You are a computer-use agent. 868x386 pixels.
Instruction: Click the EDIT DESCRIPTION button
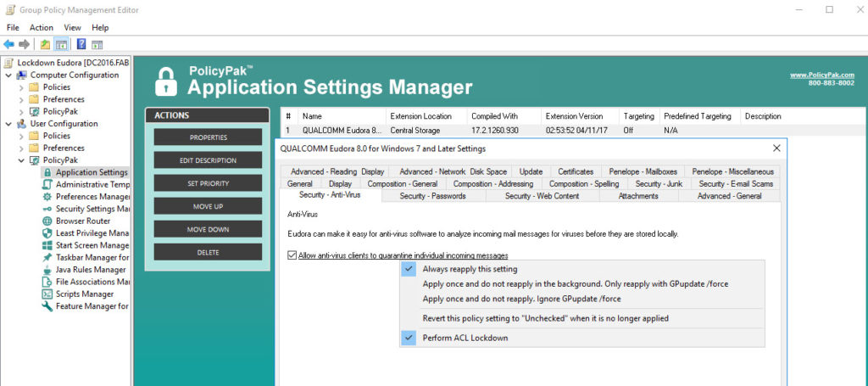point(209,160)
